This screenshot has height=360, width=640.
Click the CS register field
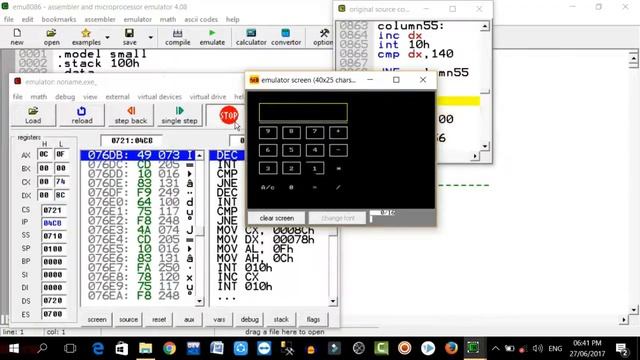pyautogui.click(x=53, y=210)
